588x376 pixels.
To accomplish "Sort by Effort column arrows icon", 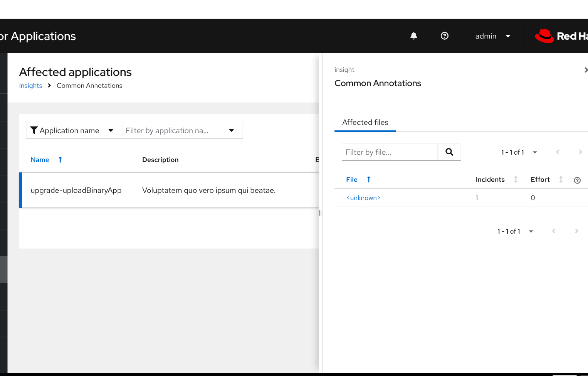I will click(x=561, y=179).
